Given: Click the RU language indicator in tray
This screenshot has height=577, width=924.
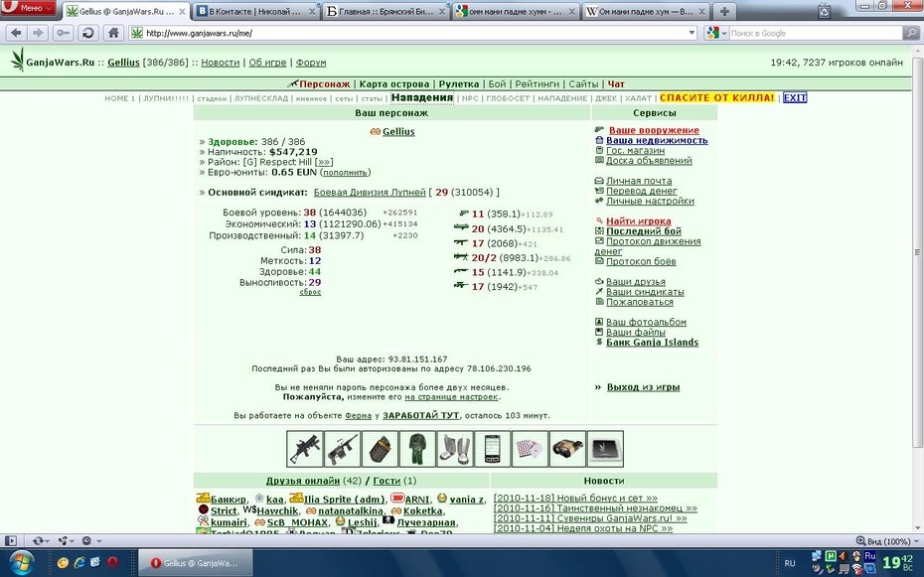Looking at the screenshot, I should [x=790, y=563].
